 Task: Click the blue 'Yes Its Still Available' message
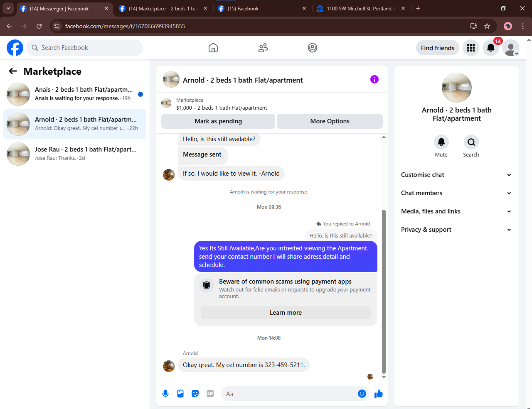tap(286, 257)
